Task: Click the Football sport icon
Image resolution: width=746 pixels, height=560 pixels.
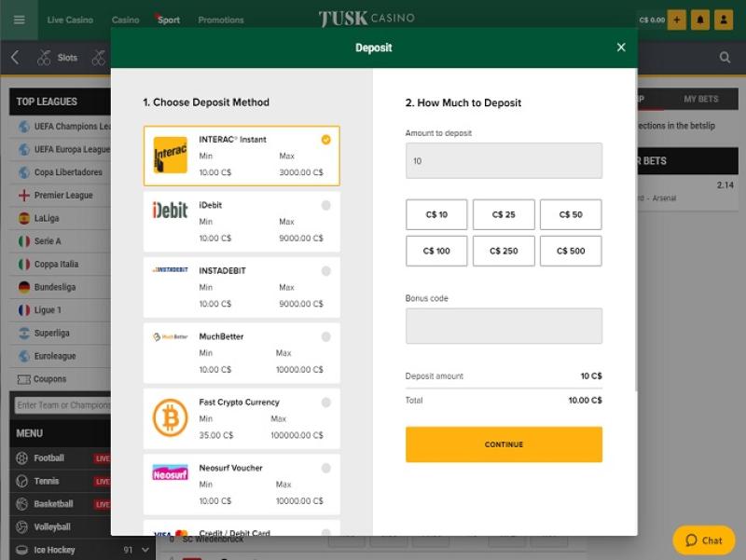Action: click(x=21, y=458)
